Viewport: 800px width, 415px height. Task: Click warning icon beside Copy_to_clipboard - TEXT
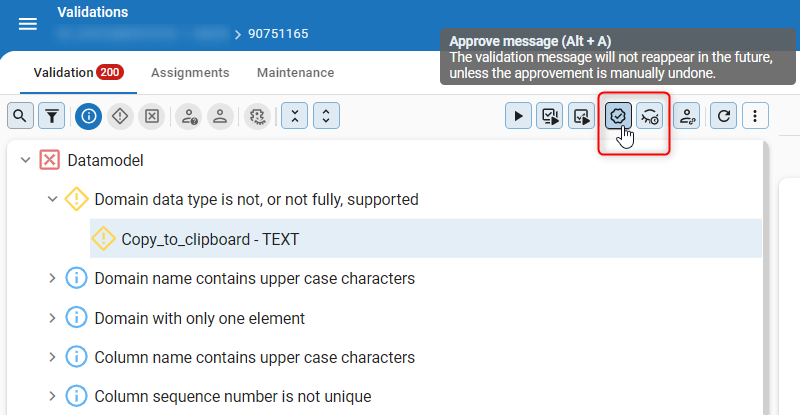click(103, 238)
